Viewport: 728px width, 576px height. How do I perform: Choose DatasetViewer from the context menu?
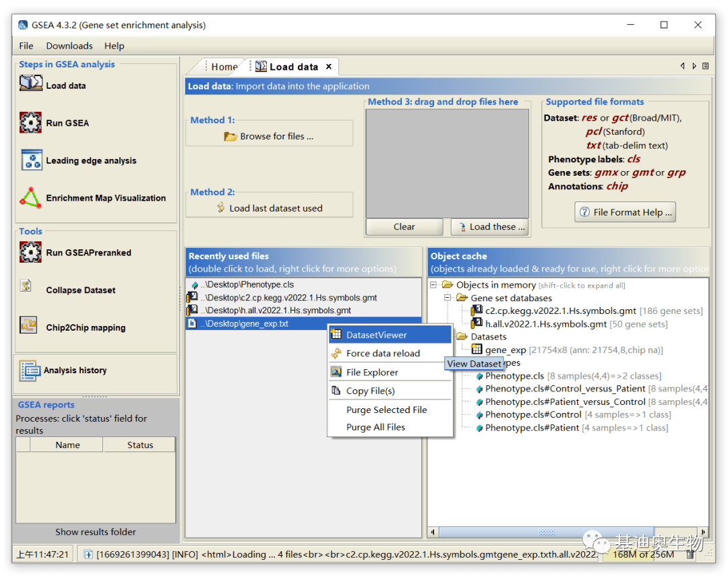coord(376,335)
